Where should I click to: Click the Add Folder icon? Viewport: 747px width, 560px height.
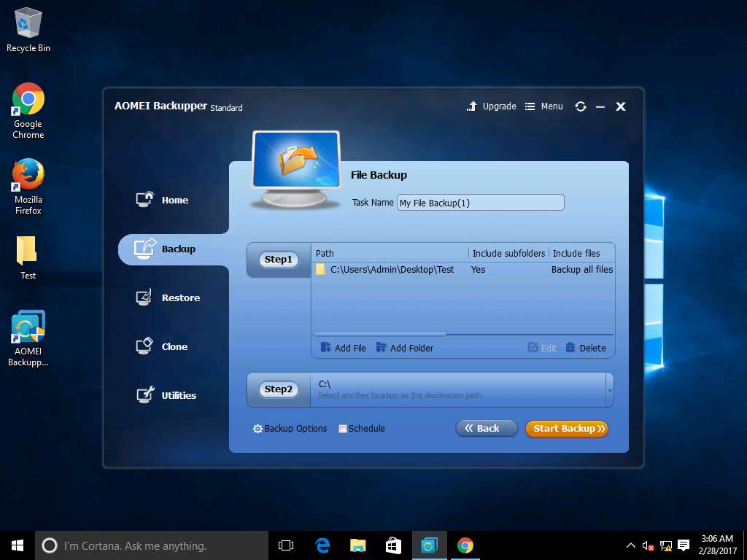pos(381,347)
